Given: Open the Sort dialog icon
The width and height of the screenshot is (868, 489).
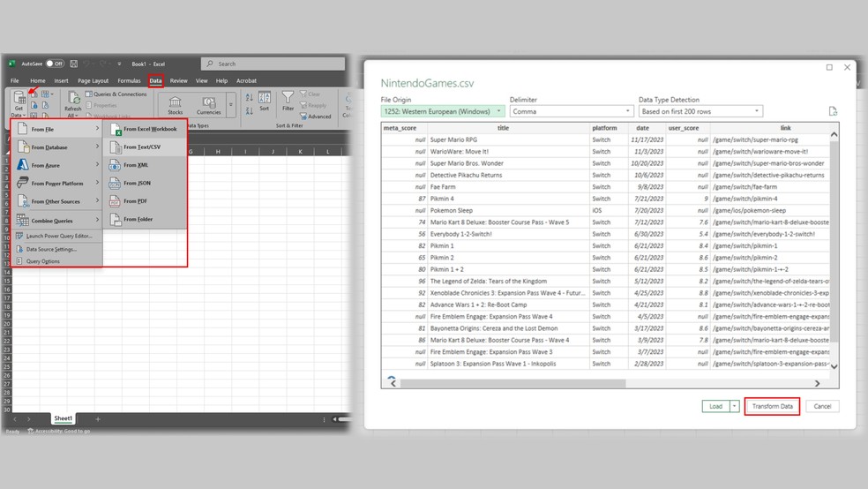Looking at the screenshot, I should click(x=264, y=102).
